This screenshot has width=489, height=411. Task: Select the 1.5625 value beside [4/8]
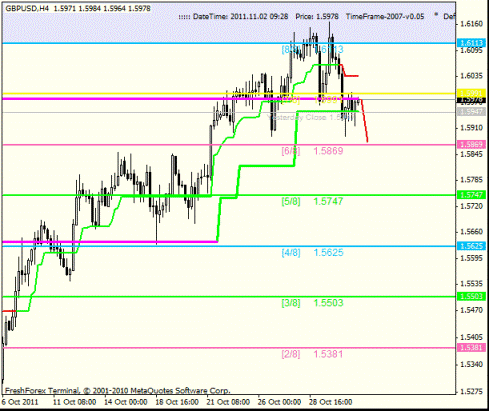click(328, 253)
